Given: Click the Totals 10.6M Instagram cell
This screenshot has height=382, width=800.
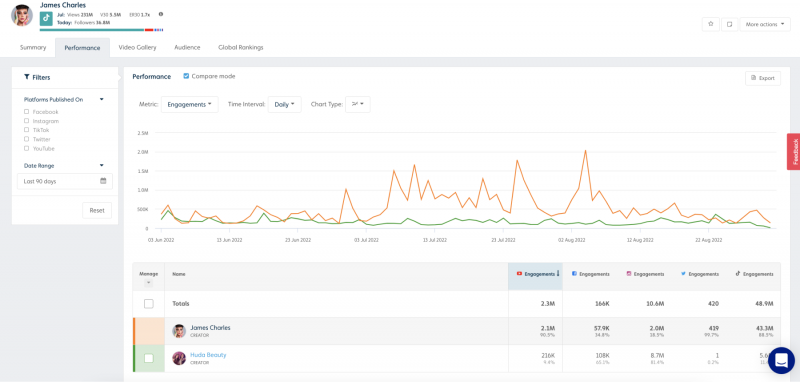Looking at the screenshot, I should point(655,303).
